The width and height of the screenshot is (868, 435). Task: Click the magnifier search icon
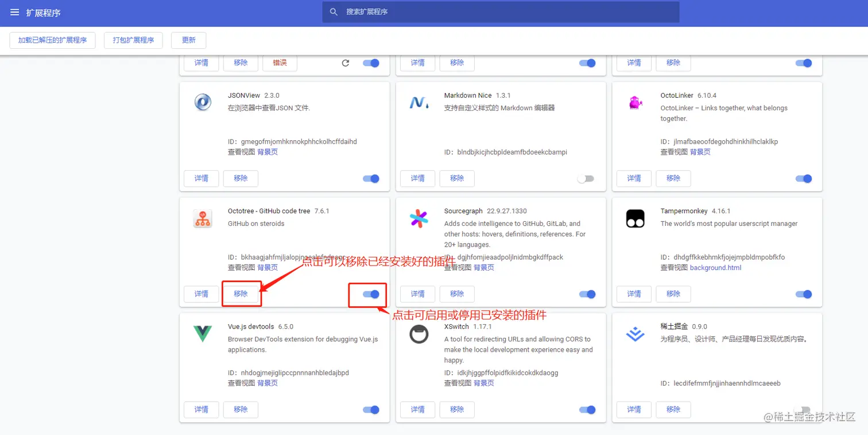click(334, 12)
